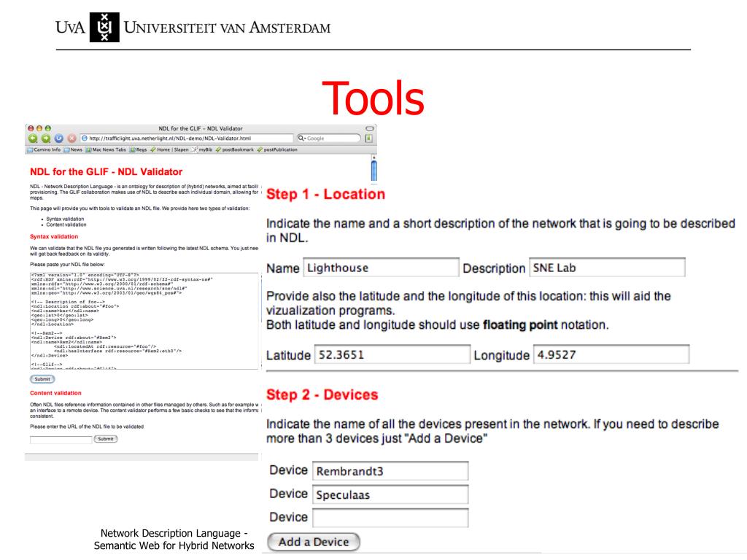The height and width of the screenshot is (560, 747).
Task: Reload the page with the blue refresh button
Action: [58, 139]
